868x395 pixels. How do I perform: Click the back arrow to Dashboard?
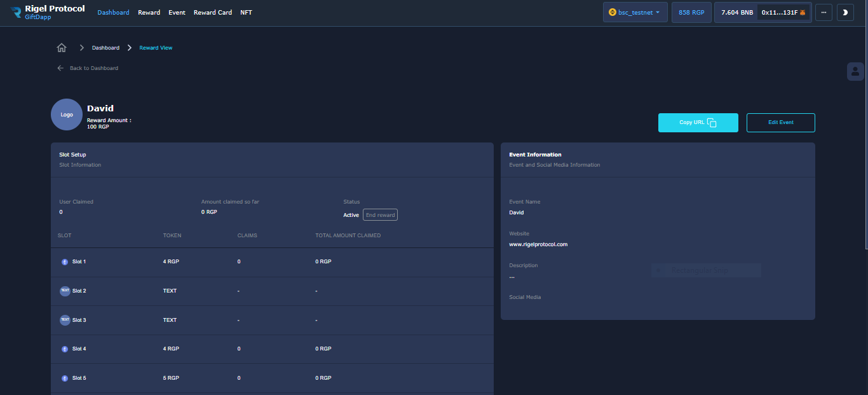61,68
